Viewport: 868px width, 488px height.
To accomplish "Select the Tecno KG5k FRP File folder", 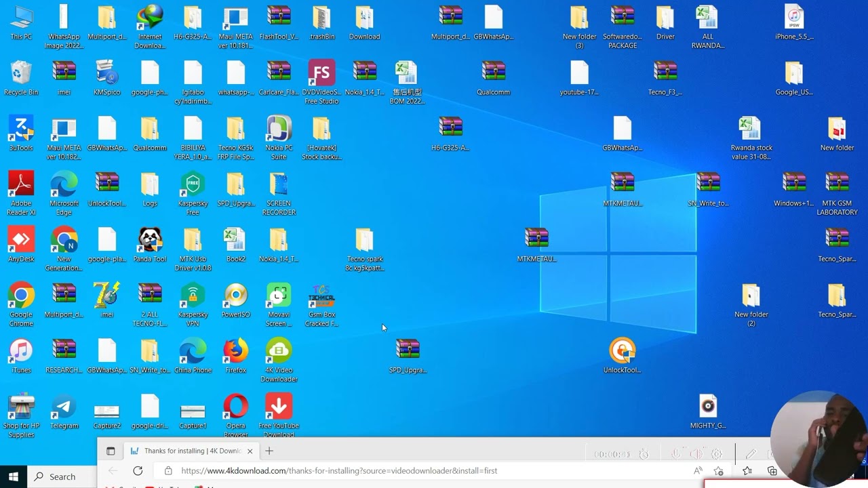I will pyautogui.click(x=236, y=138).
